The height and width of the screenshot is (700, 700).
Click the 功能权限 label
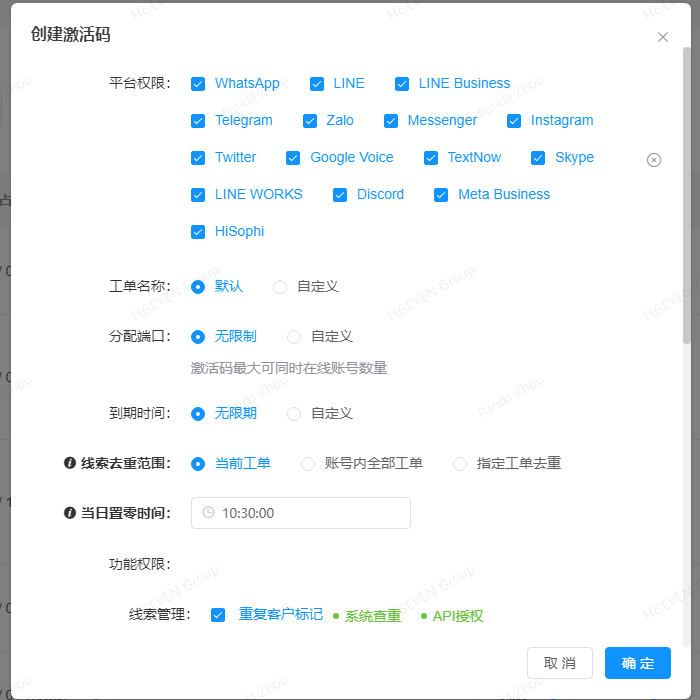coord(140,564)
